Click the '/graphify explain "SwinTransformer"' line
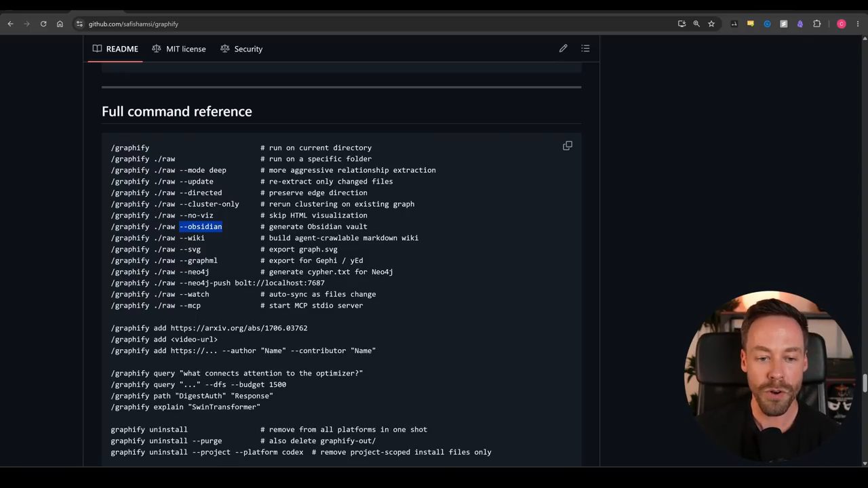The image size is (868, 488). [185, 407]
